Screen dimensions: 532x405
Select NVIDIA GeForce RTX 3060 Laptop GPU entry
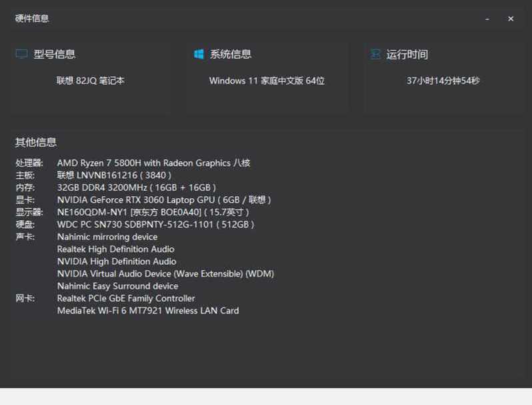pyautogui.click(x=164, y=200)
